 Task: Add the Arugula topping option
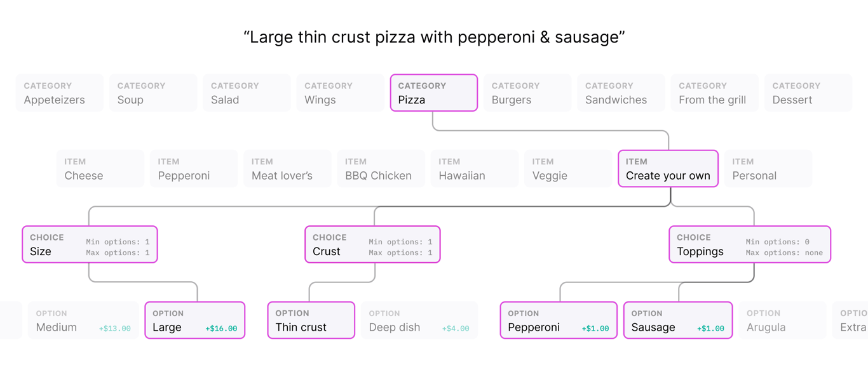[783, 321]
